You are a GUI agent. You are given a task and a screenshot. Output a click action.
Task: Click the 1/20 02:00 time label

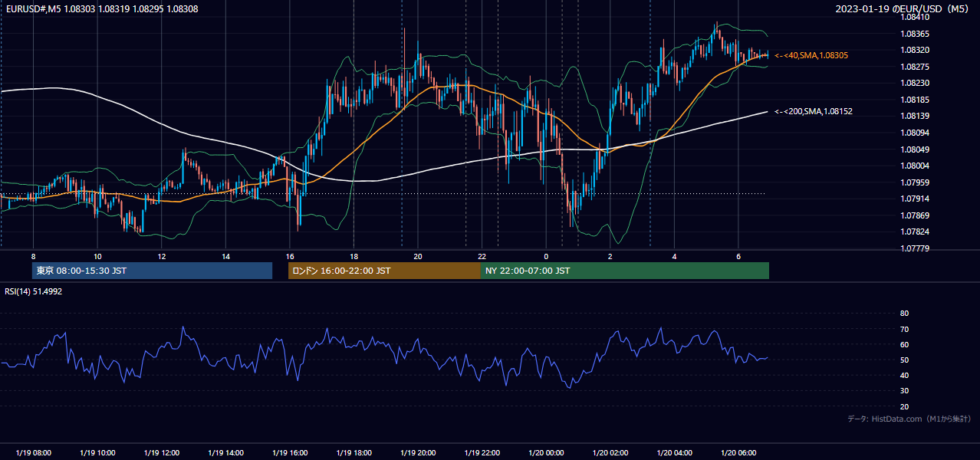pyautogui.click(x=610, y=453)
